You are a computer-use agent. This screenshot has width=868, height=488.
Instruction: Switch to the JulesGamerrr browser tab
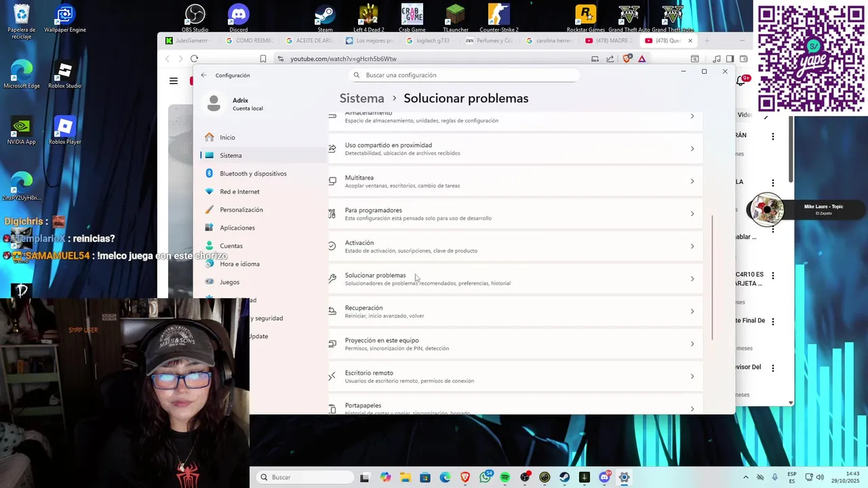187,41
